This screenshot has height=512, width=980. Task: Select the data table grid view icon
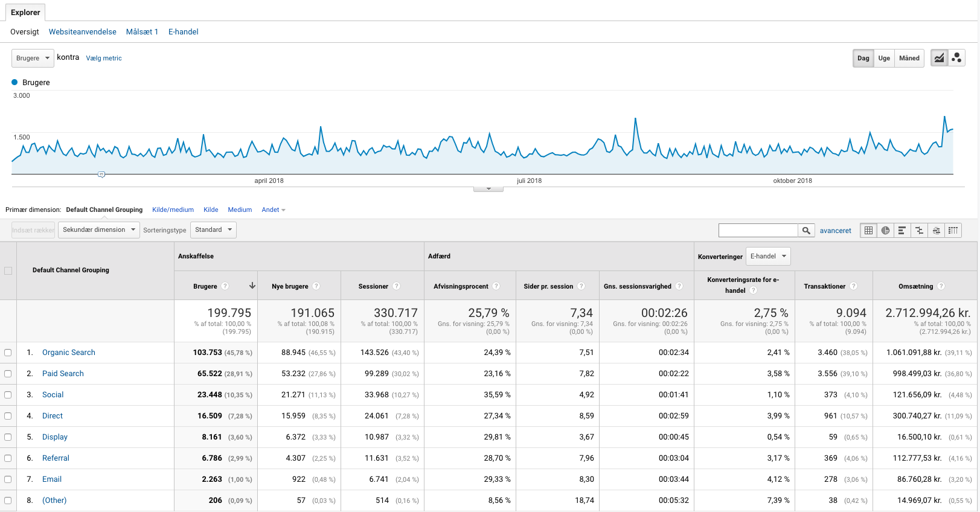point(868,230)
